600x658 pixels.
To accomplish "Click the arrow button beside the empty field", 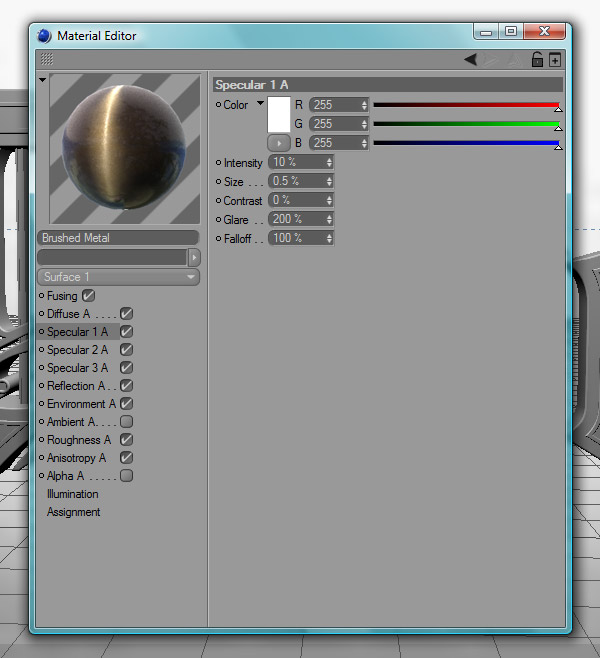I will [x=194, y=257].
